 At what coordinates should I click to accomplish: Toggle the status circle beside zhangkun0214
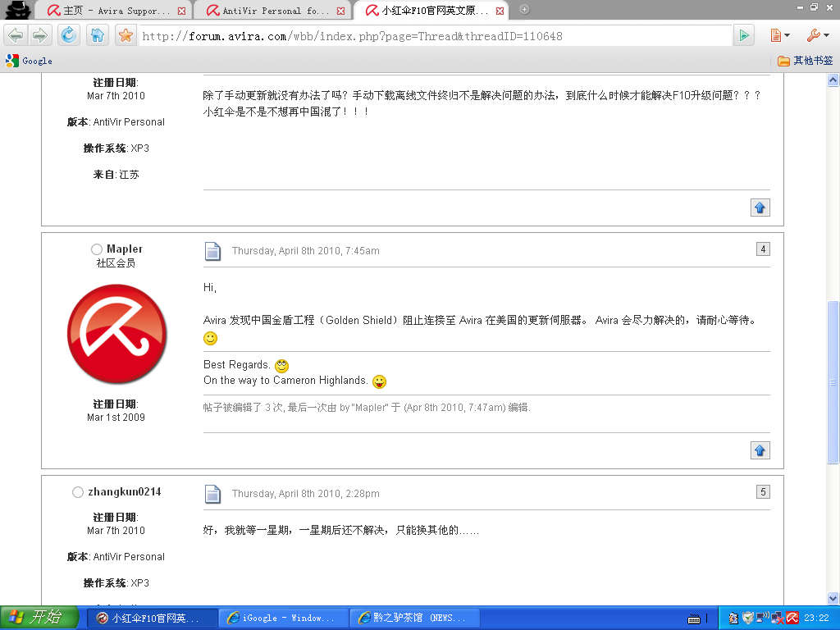78,492
